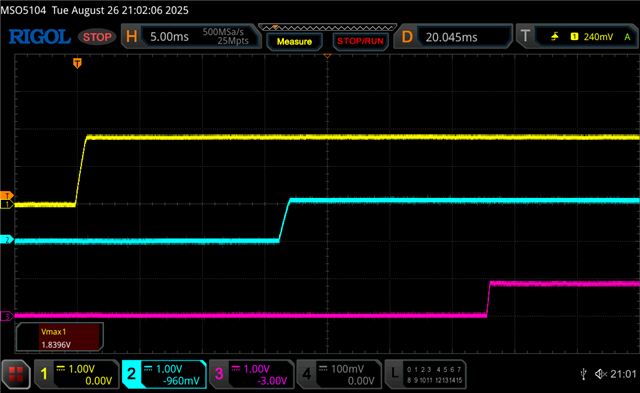Select the 1.8396V measurement value

click(x=56, y=345)
